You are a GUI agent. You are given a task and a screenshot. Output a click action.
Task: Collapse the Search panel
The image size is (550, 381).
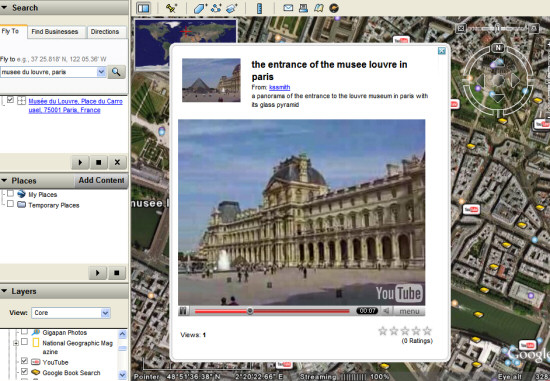tap(4, 8)
